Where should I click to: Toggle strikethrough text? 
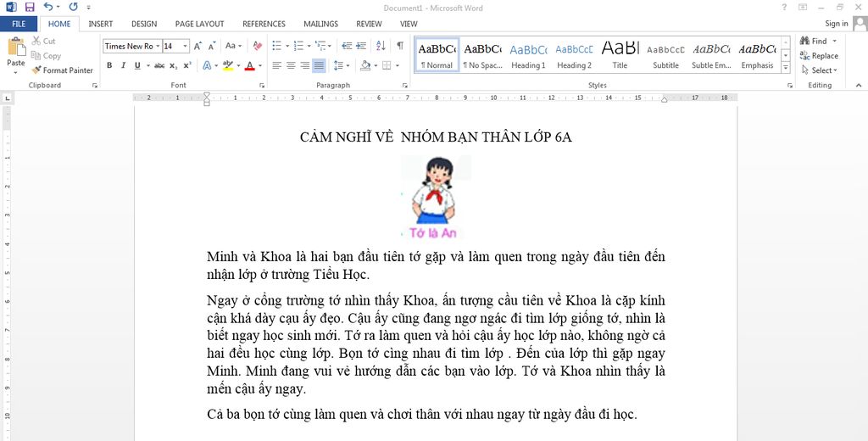pos(159,65)
